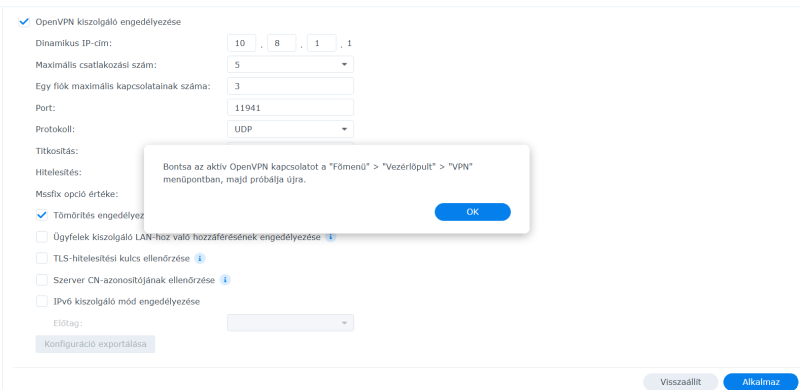
Task: Click first octet field of Dinamikus IP-cím
Action: (241, 43)
